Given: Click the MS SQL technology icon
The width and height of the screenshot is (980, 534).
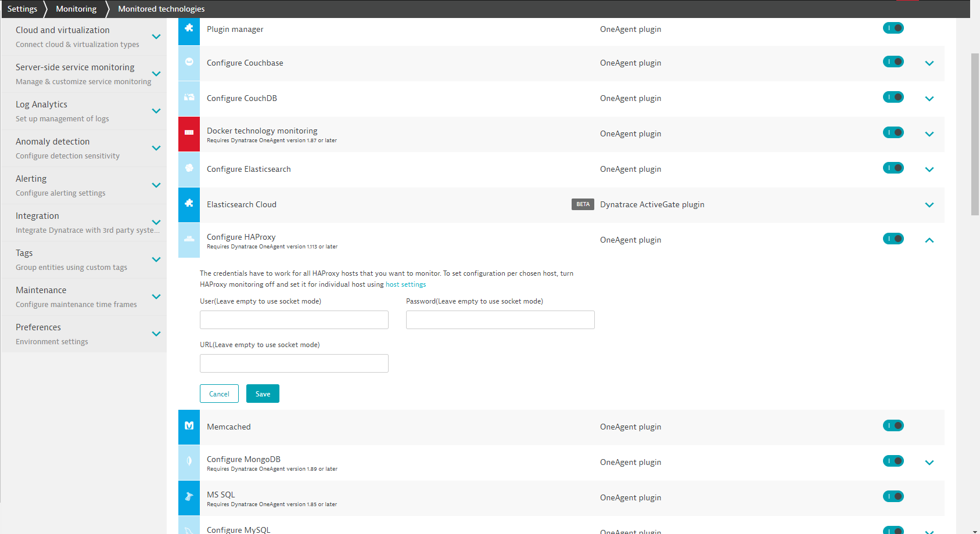Looking at the screenshot, I should point(189,497).
